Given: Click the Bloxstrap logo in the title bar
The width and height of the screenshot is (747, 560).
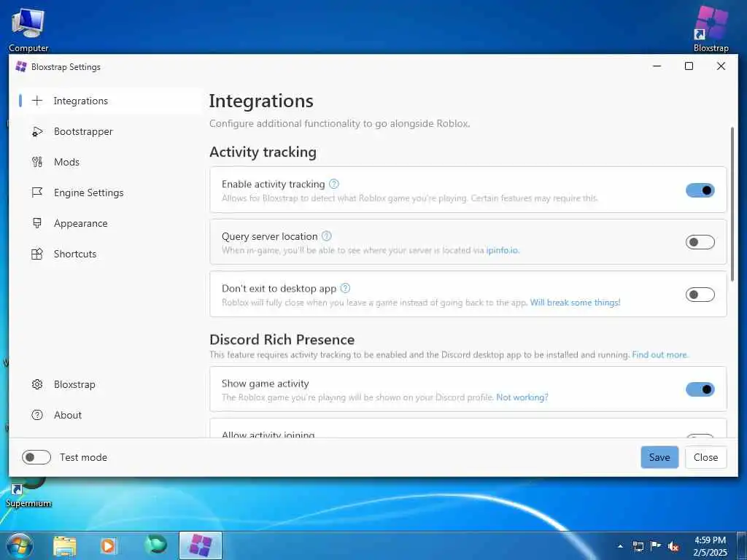Looking at the screenshot, I should 21,66.
